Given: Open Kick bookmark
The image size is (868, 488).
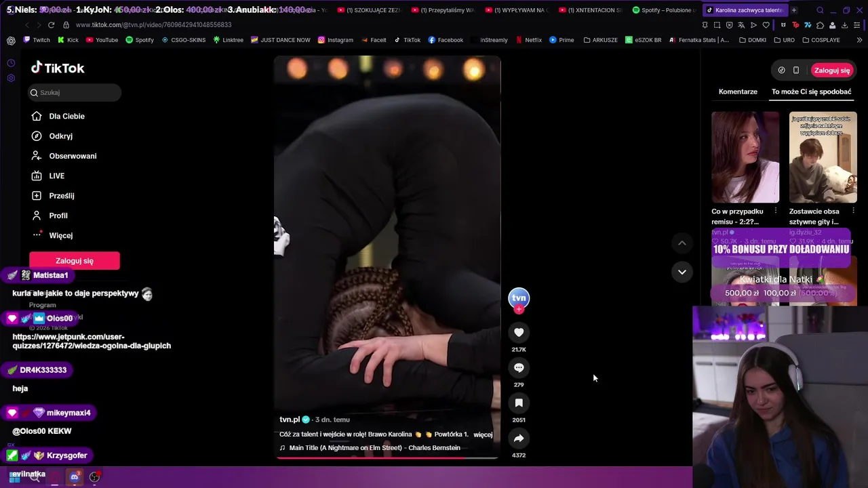Looking at the screenshot, I should tap(68, 40).
